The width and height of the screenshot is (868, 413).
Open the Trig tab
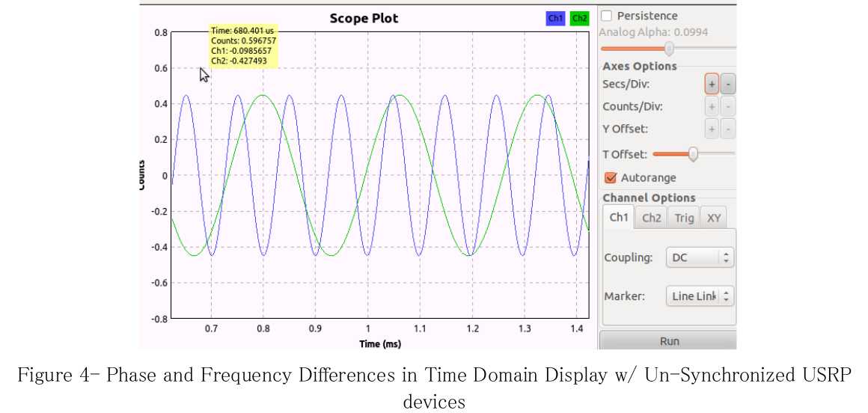[x=684, y=218]
